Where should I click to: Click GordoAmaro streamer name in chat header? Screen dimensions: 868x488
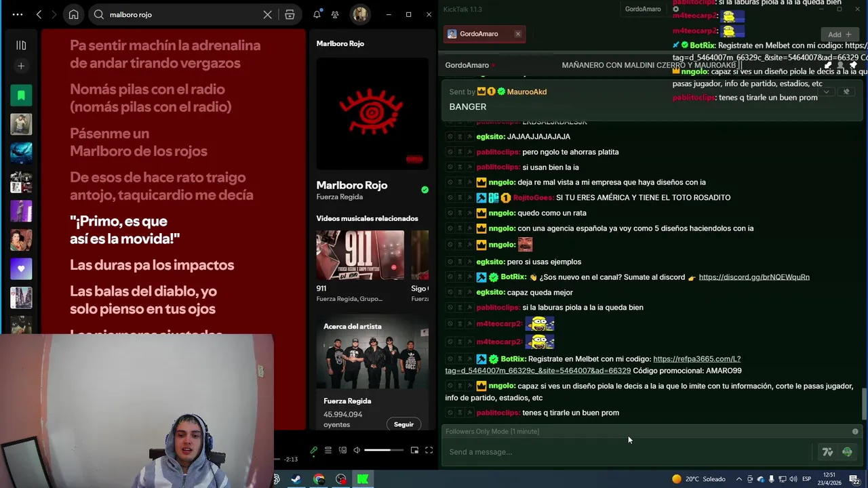click(x=467, y=65)
